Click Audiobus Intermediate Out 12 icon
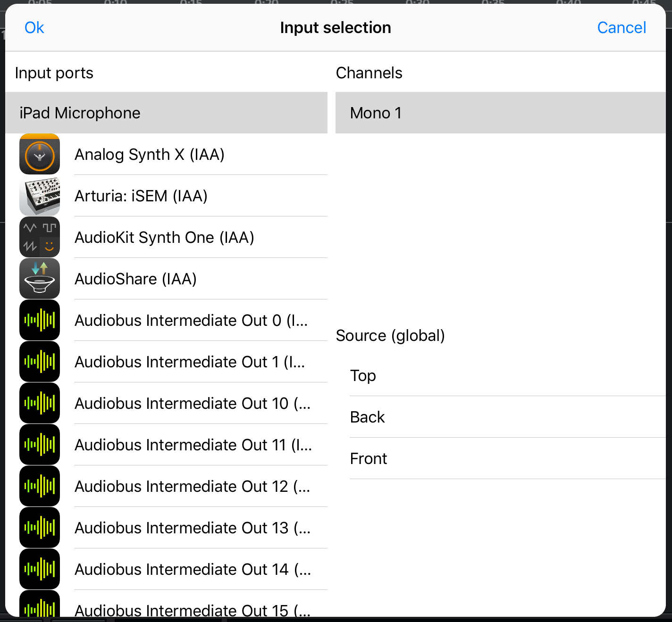 (x=40, y=486)
